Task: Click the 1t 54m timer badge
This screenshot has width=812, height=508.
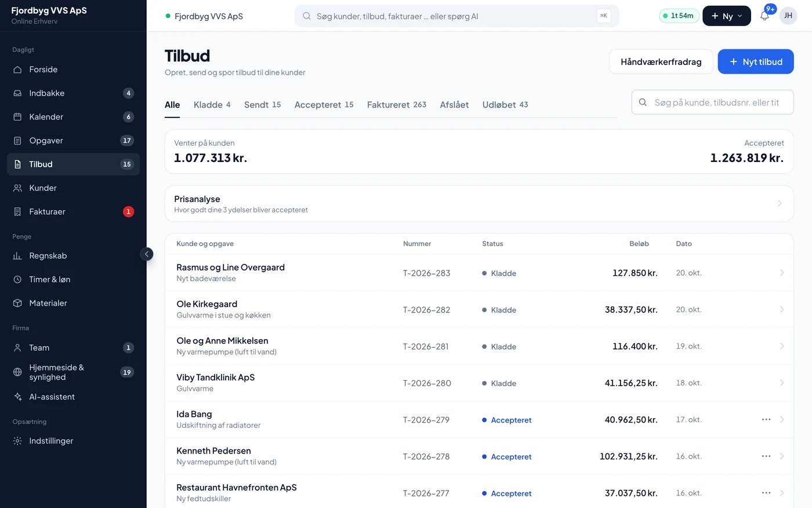Action: point(679,16)
